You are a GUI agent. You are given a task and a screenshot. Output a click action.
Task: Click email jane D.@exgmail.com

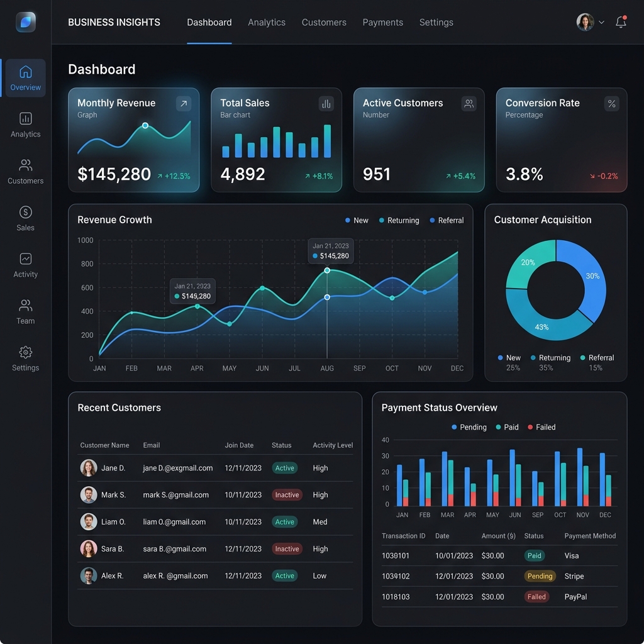click(x=178, y=468)
